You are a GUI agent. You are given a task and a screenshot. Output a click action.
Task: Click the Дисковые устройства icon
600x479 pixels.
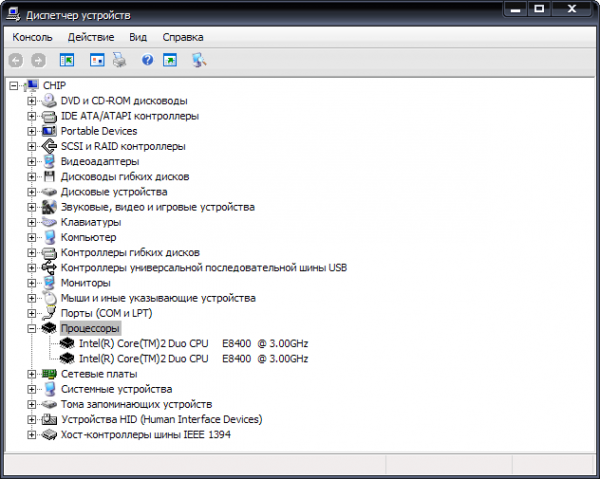49,192
